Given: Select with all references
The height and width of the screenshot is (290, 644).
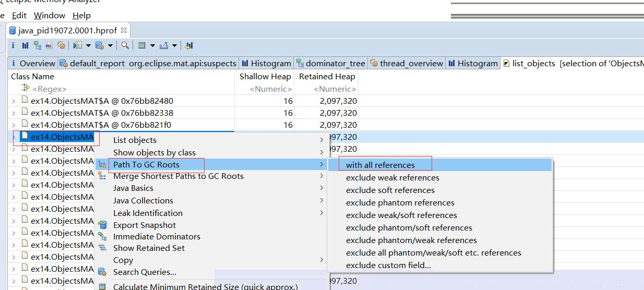Looking at the screenshot, I should coord(440,165).
